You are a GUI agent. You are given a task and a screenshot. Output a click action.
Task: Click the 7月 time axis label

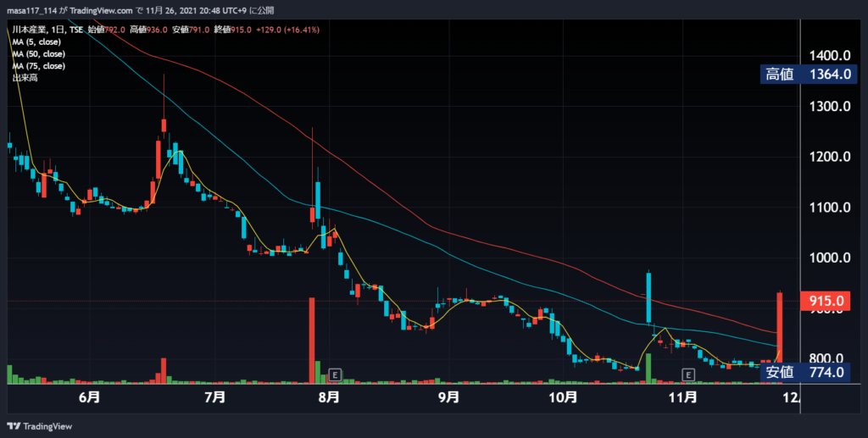point(214,397)
